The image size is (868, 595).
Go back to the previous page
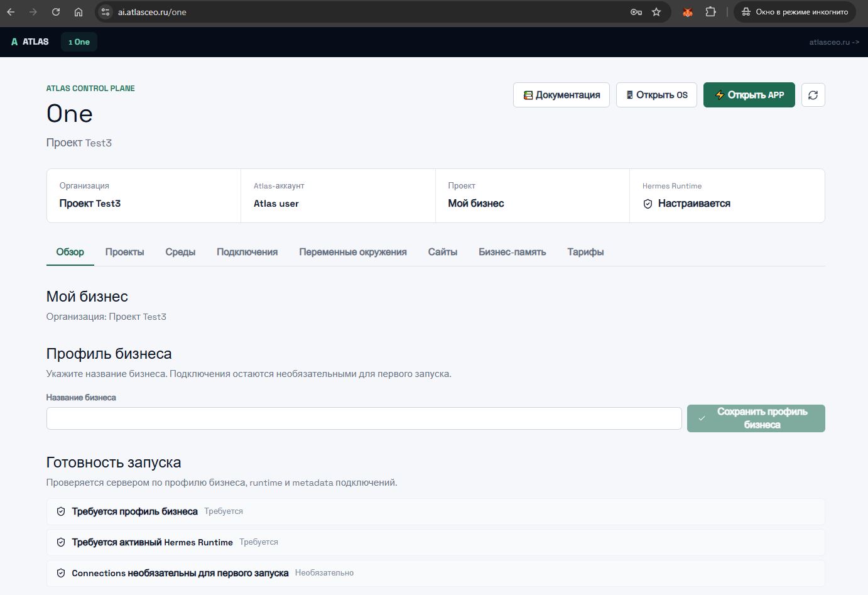click(11, 12)
